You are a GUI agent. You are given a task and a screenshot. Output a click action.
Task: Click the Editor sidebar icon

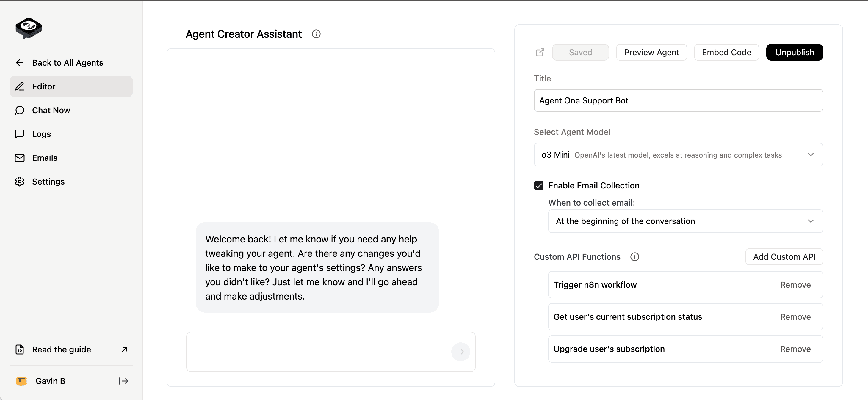(19, 86)
